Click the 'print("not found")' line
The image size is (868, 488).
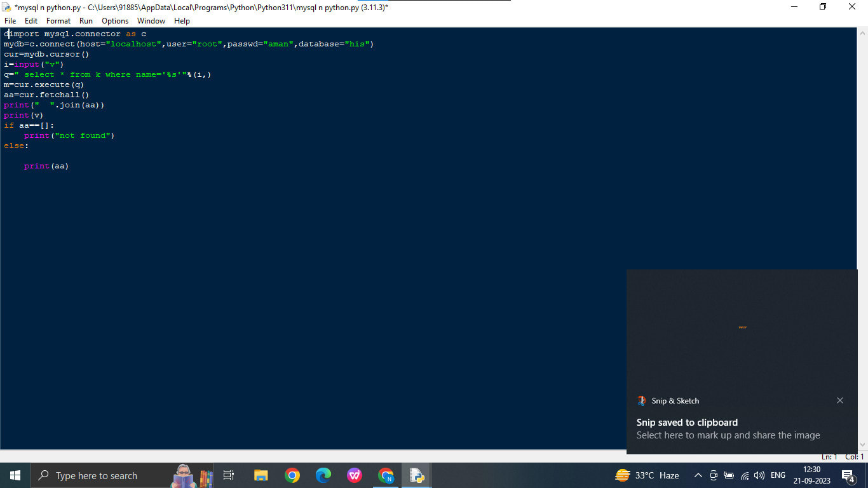point(69,135)
